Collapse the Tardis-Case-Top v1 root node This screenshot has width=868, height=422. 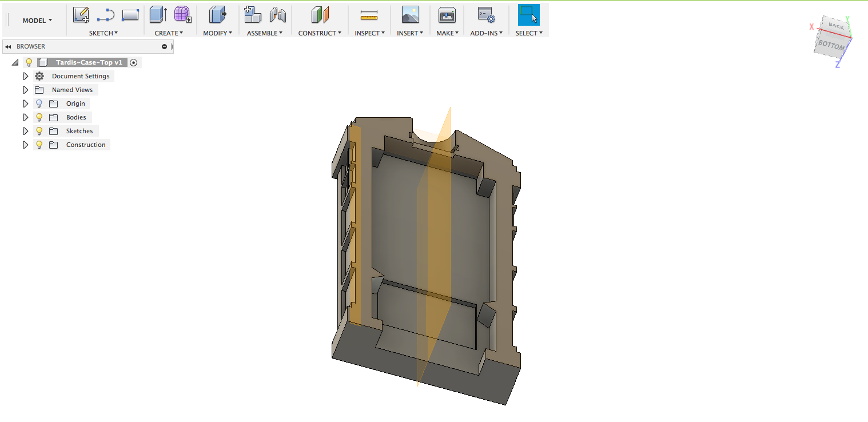coord(15,62)
